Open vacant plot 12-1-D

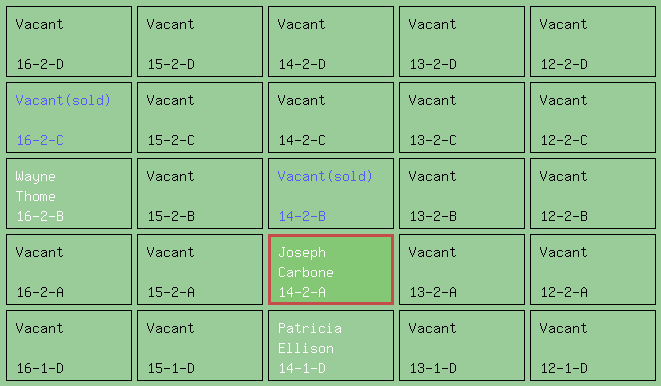coord(593,346)
